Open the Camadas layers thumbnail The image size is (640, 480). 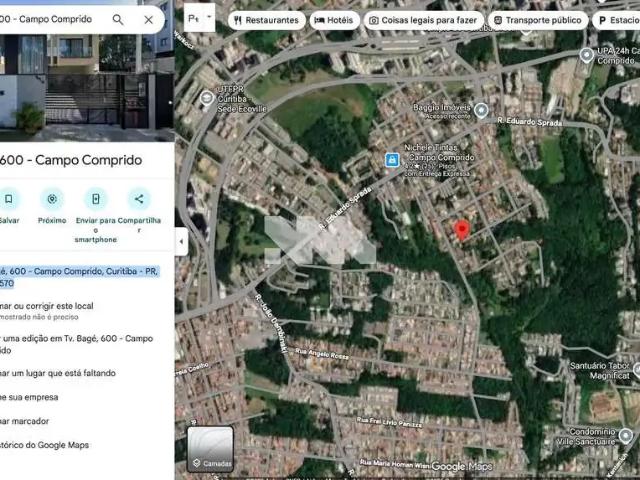[x=211, y=449]
